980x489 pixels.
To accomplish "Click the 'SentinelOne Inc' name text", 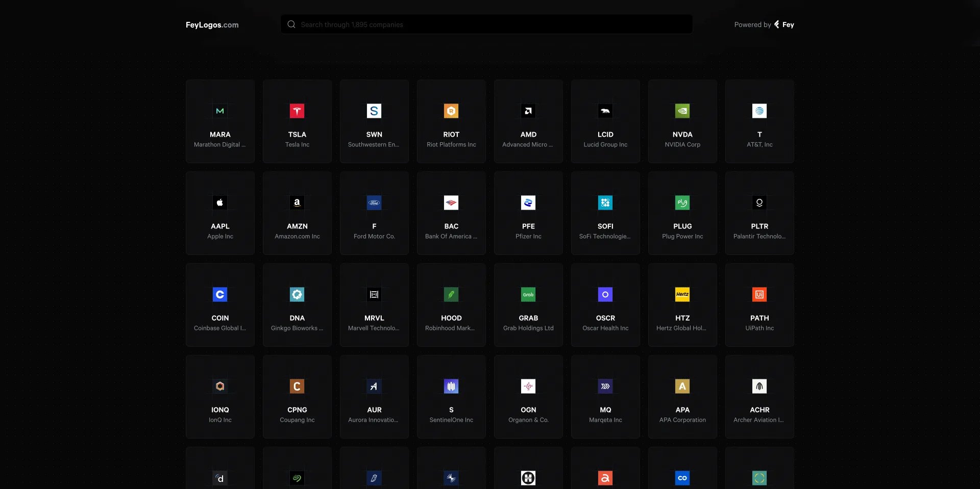I will 451,420.
